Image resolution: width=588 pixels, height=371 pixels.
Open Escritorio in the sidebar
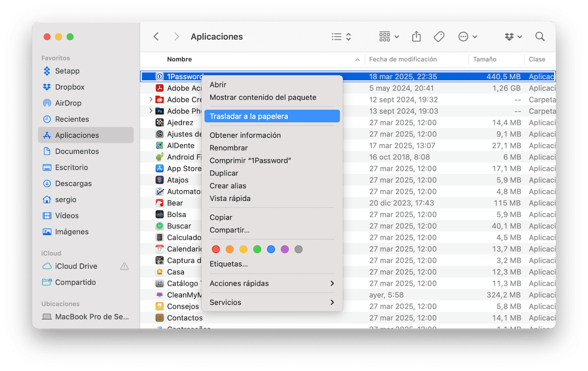click(86, 167)
